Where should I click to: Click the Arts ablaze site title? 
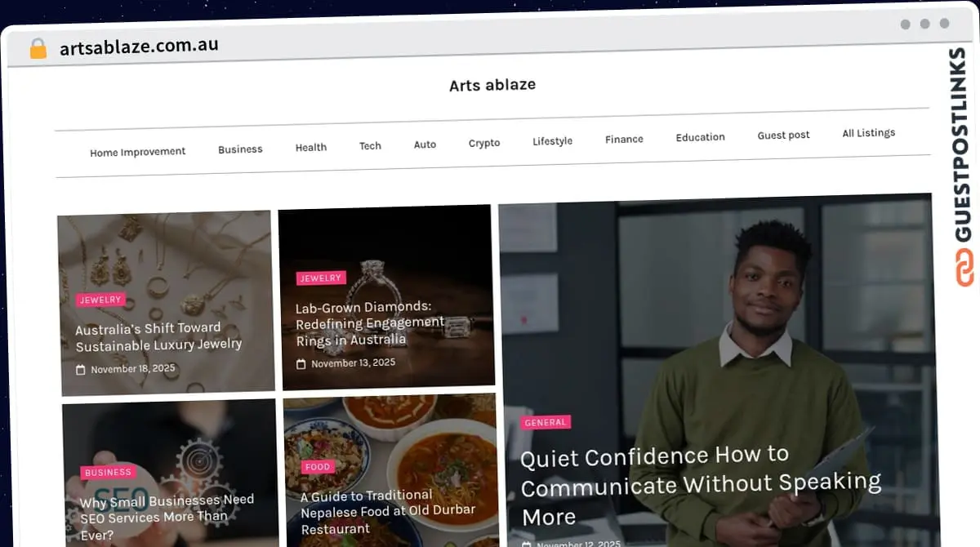pyautogui.click(x=492, y=85)
